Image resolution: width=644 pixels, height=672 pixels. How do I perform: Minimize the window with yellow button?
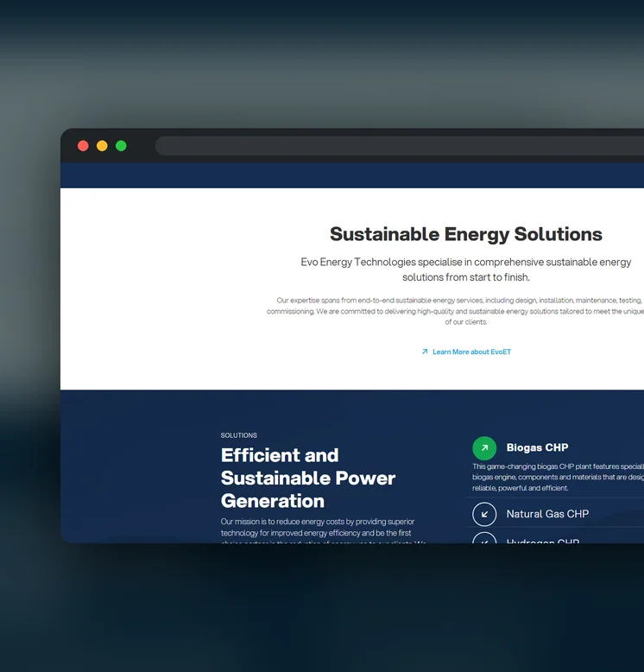coord(102,146)
